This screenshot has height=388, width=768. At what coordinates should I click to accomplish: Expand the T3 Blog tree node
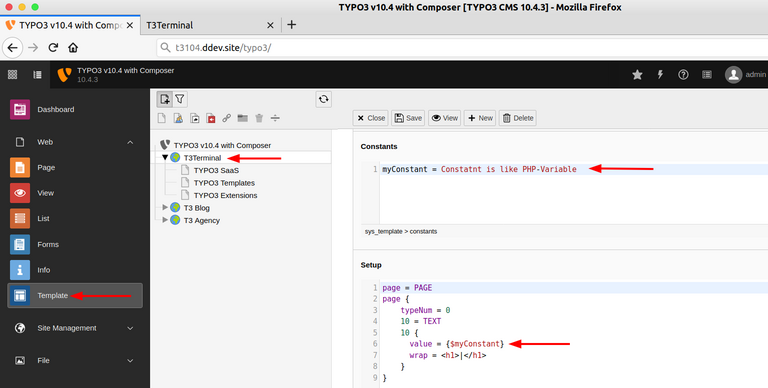(x=165, y=207)
